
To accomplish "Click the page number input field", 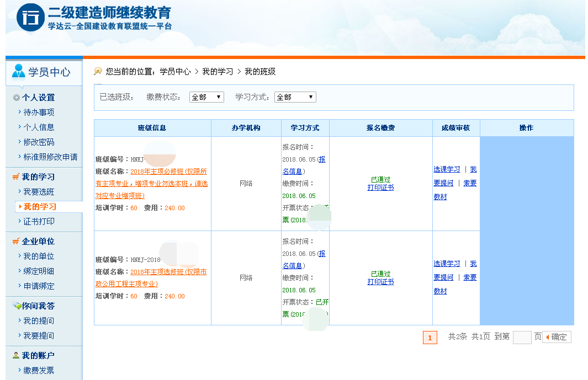I will [522, 337].
